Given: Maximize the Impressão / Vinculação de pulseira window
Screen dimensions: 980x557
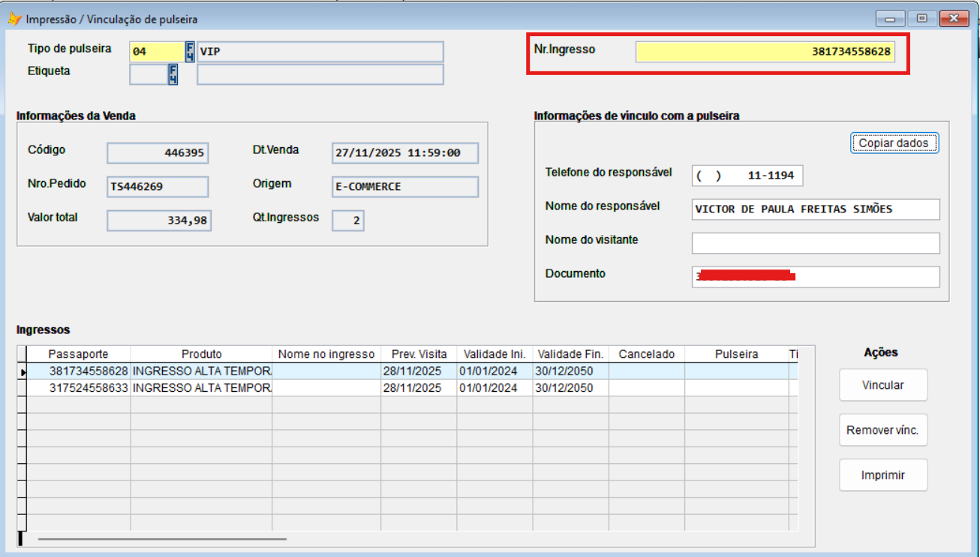Looking at the screenshot, I should coord(921,19).
